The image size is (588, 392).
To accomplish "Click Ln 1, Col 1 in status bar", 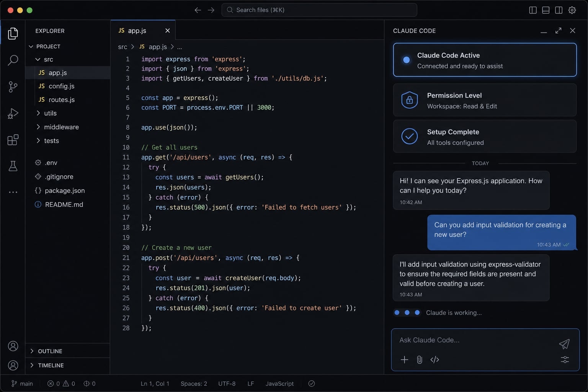I will tap(155, 384).
